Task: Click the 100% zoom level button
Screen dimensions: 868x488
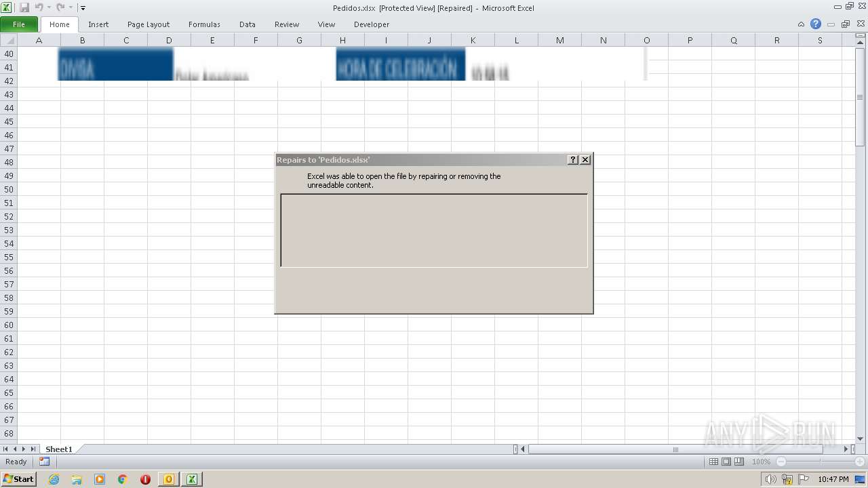Action: (x=761, y=462)
